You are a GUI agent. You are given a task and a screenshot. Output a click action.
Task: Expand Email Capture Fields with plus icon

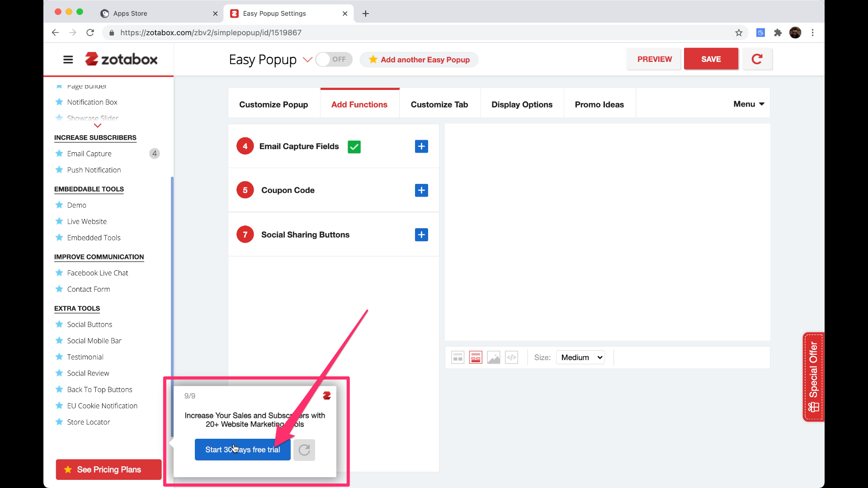[x=421, y=146]
